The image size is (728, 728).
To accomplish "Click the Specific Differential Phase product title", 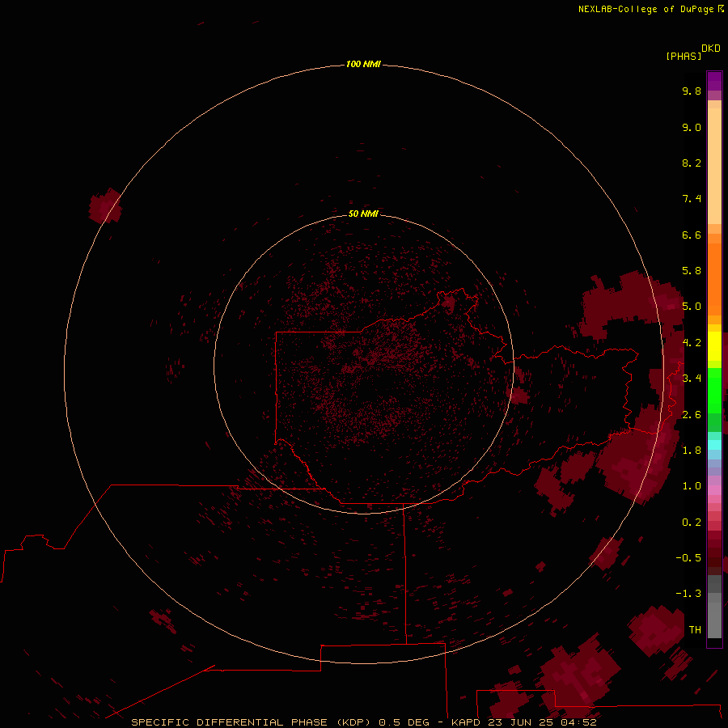I will 250,722.
